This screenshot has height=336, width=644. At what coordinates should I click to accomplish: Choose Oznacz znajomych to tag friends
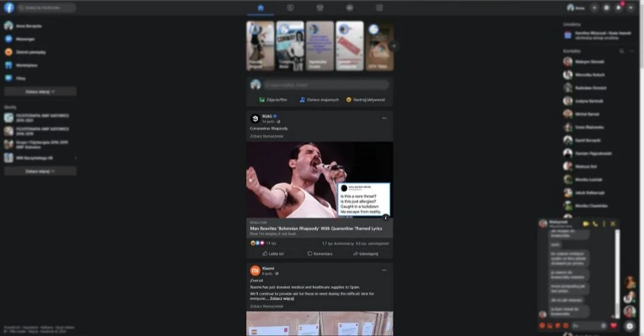click(x=319, y=100)
